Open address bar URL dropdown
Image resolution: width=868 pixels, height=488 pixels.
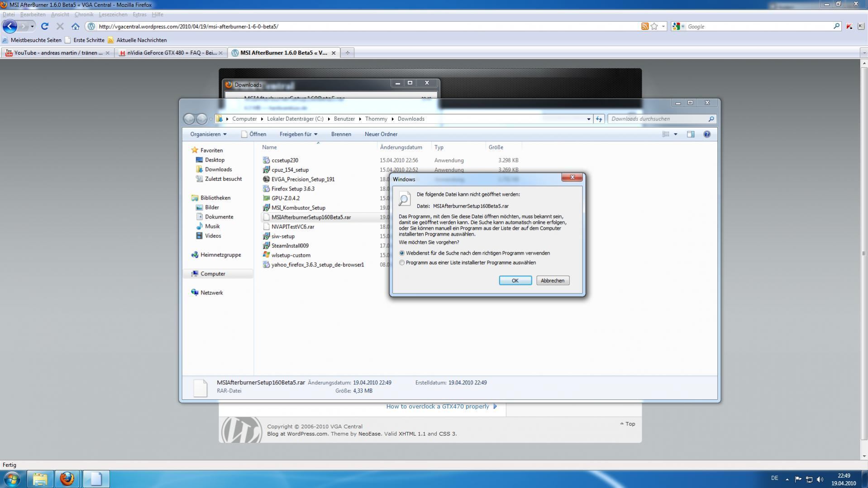663,26
